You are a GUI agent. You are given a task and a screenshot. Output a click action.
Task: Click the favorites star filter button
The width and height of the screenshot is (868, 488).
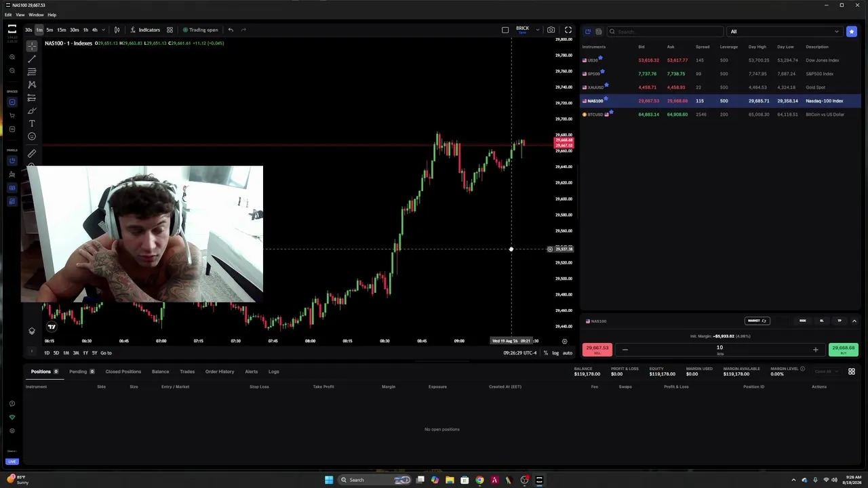pyautogui.click(x=851, y=31)
